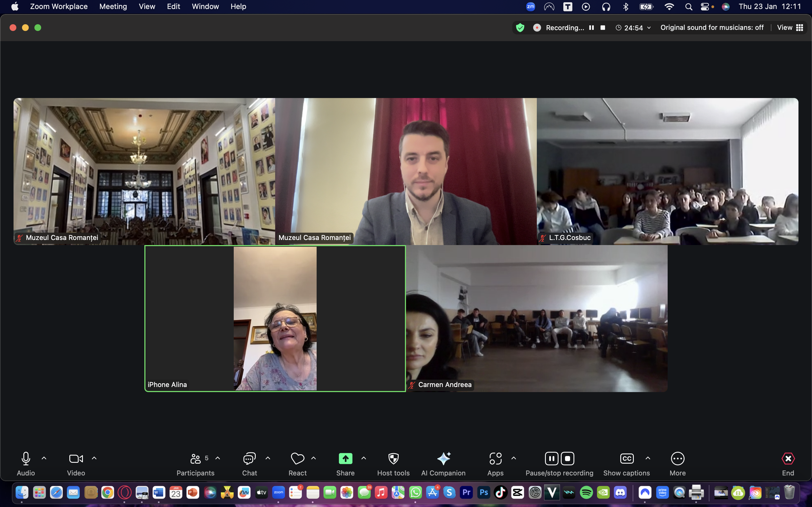Turn off camera with Video button
Viewport: 812px width, 507px height.
(x=76, y=458)
